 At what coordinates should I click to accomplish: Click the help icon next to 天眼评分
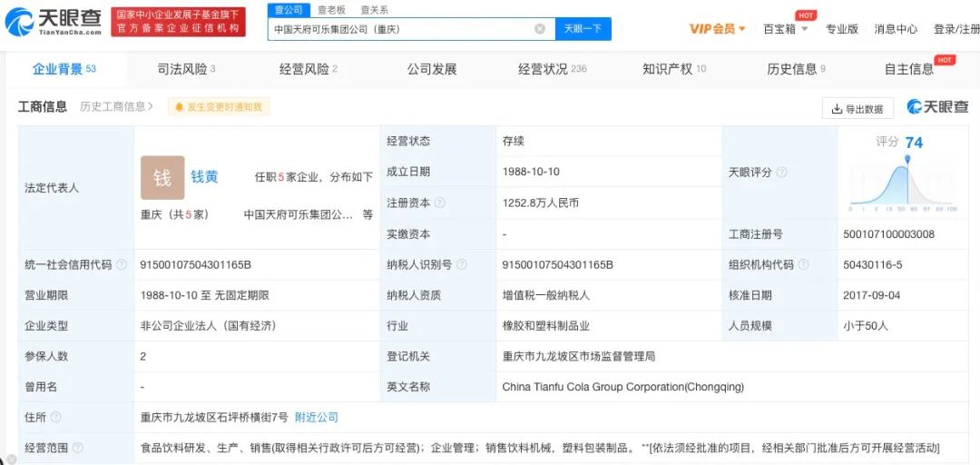click(782, 173)
